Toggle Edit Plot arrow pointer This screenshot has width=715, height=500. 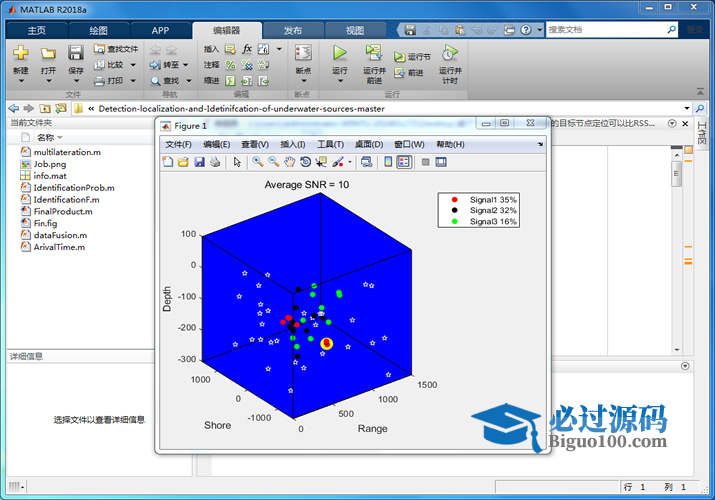[237, 162]
